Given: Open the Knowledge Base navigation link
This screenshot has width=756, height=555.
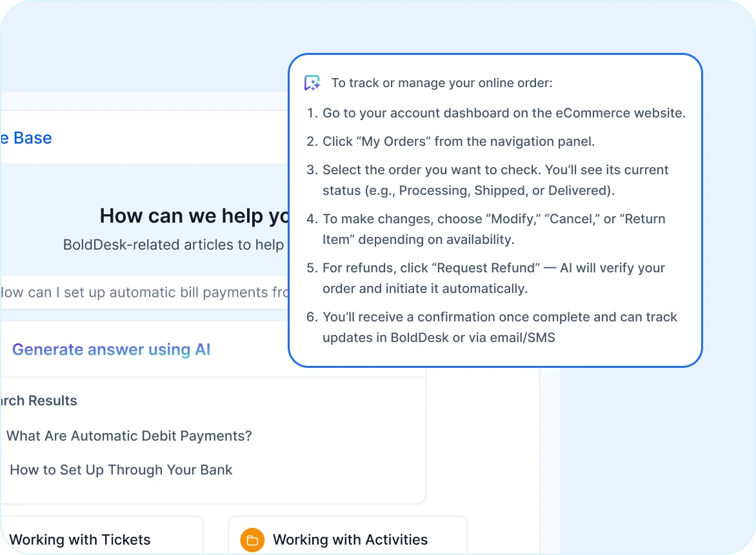Looking at the screenshot, I should point(26,137).
